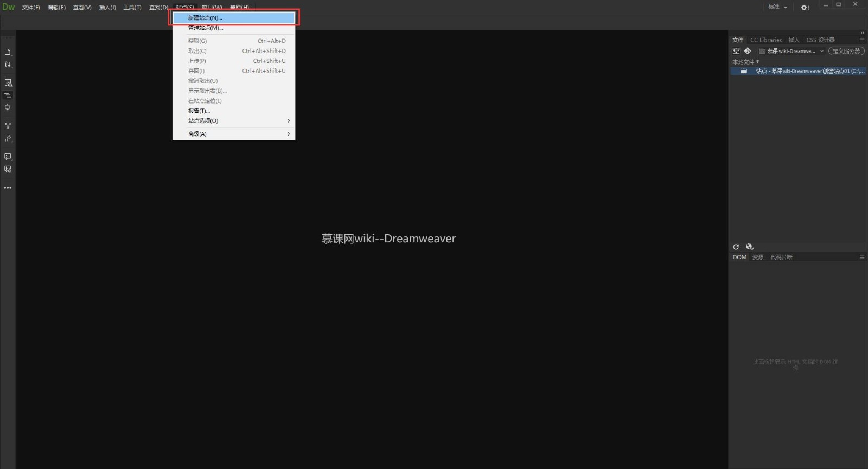This screenshot has height=469, width=868.
Task: Click the 在站点定位(L) menu entry
Action: click(234, 101)
